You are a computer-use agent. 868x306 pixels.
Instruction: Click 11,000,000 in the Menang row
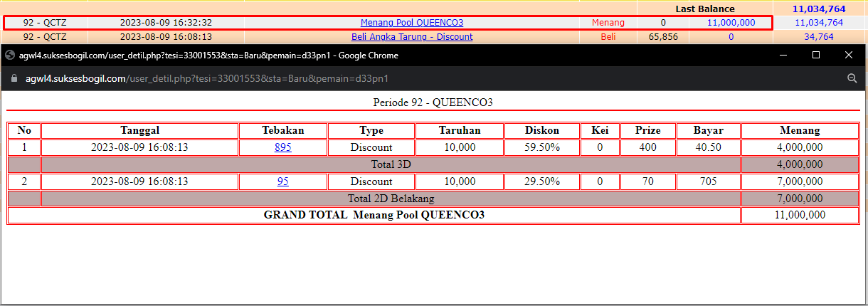pos(731,23)
